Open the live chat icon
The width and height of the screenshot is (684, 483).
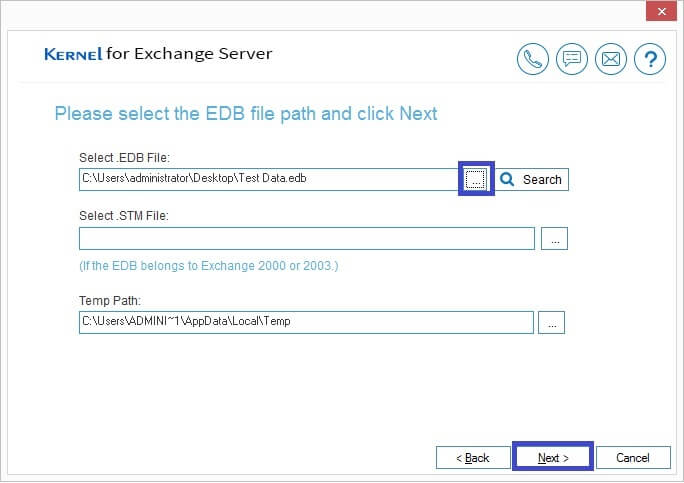(x=571, y=59)
